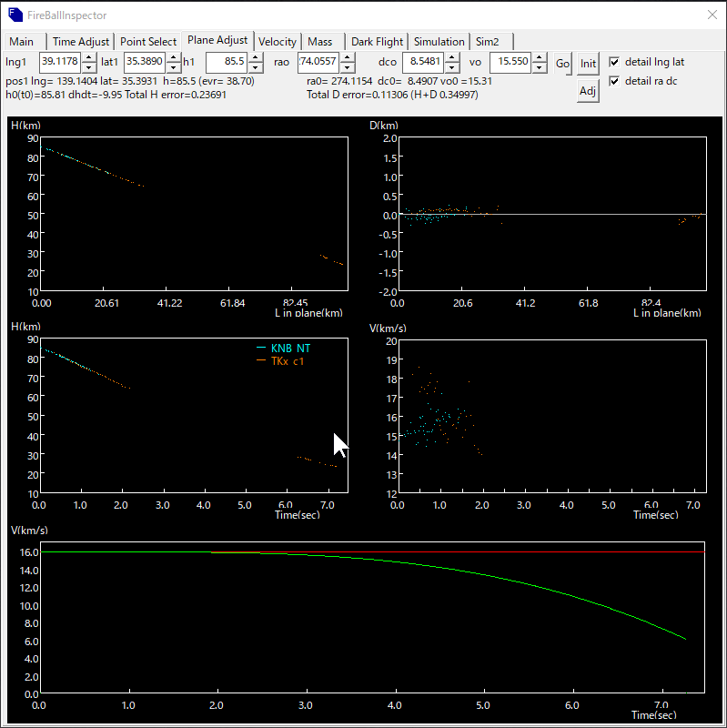Click the FireBallInspector app icon in title bar

(15, 15)
